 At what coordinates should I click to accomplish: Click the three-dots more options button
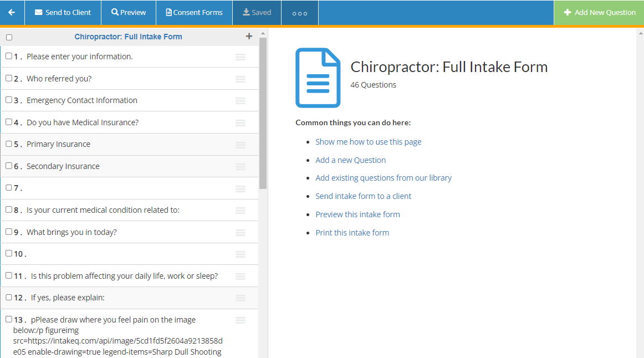click(x=299, y=13)
